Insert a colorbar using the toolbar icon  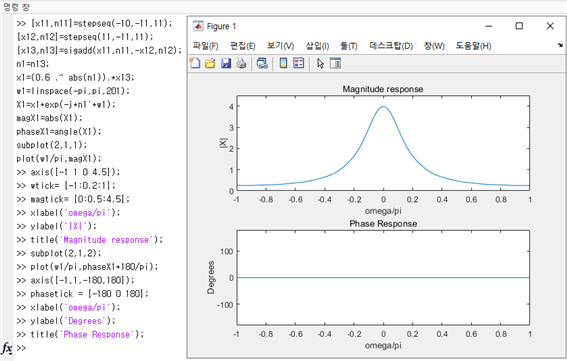[284, 64]
